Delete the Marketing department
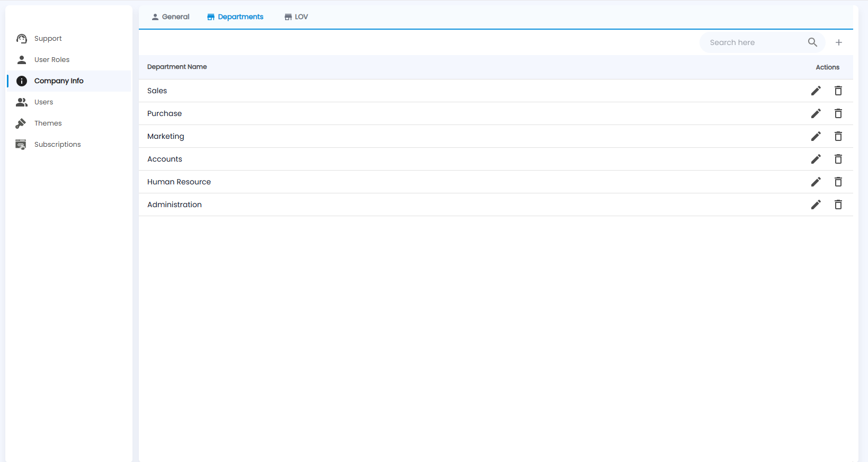Image resolution: width=868 pixels, height=462 pixels. click(x=838, y=136)
